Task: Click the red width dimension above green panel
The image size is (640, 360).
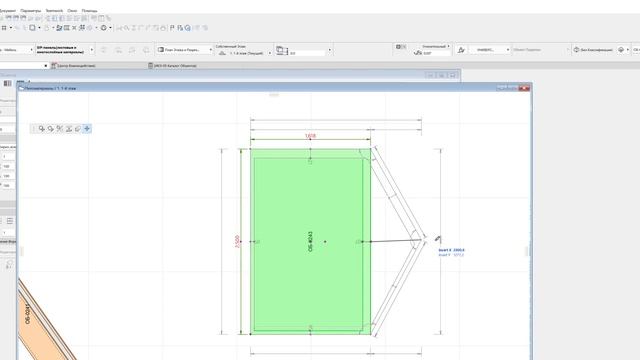Action: tap(310, 136)
